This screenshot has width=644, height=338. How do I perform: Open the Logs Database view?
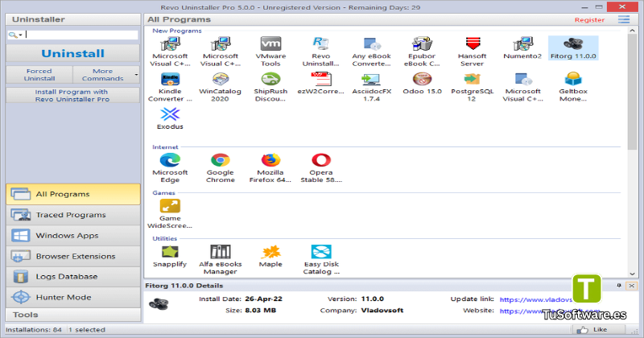coord(73,276)
